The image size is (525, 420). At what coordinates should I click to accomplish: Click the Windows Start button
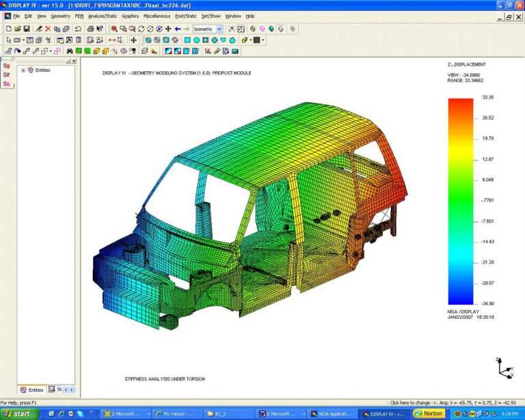[17, 414]
